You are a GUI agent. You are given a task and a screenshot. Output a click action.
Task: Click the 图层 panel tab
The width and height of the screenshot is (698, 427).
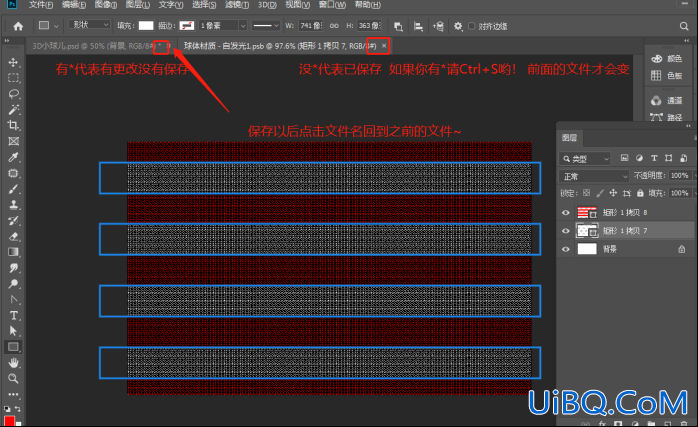(x=569, y=138)
